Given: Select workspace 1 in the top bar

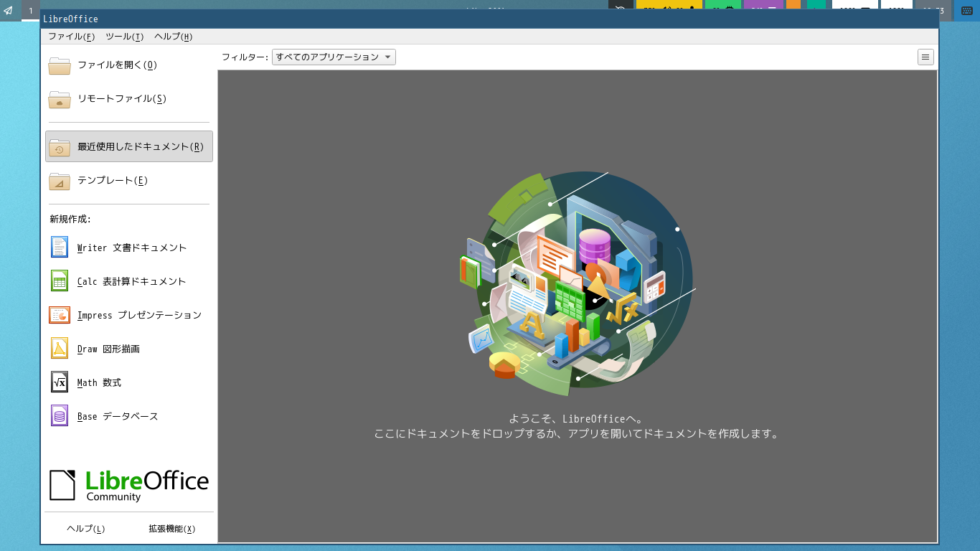Looking at the screenshot, I should [31, 11].
